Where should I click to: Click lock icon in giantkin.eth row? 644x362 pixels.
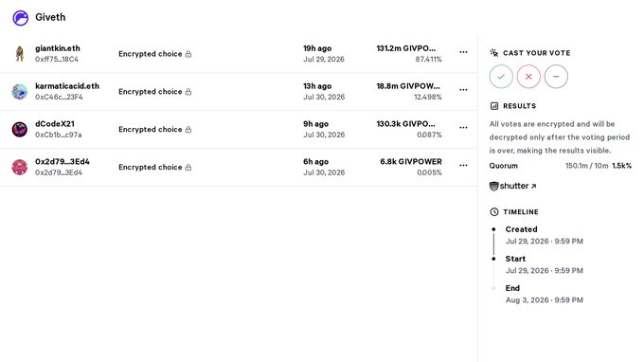pyautogui.click(x=188, y=54)
